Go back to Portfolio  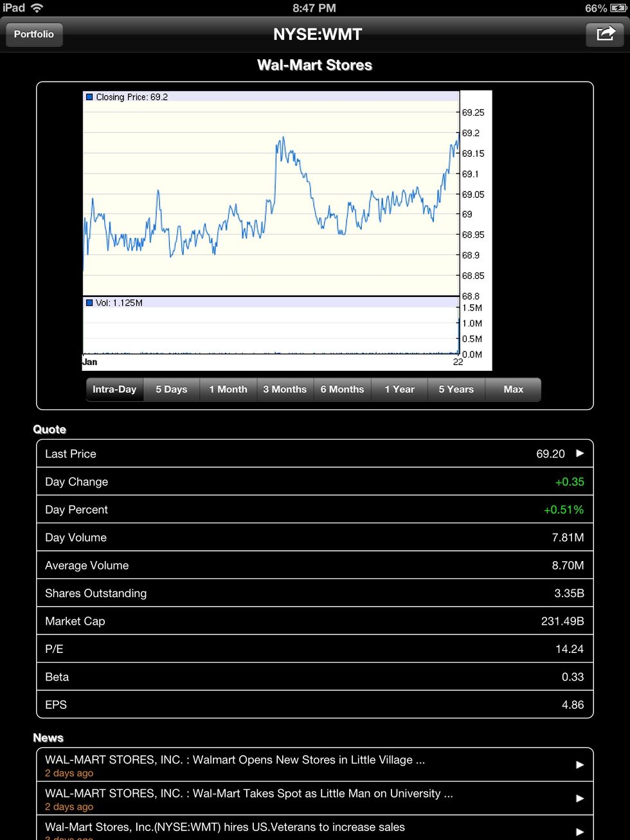[34, 34]
